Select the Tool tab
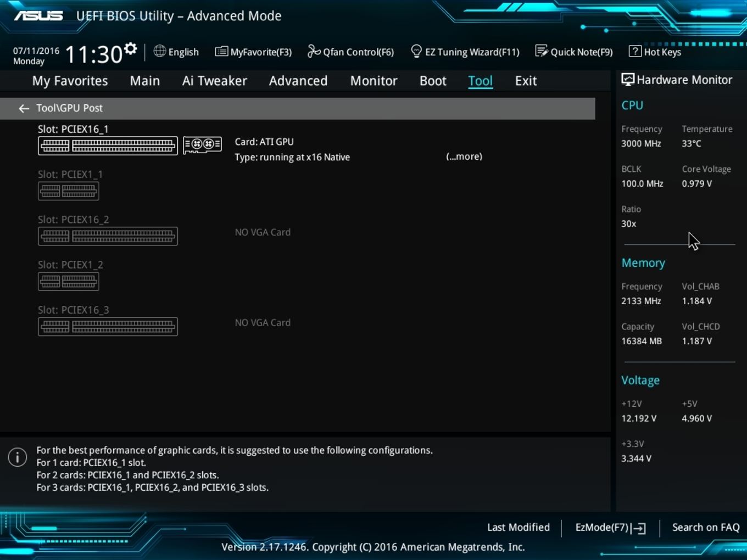The image size is (747, 560). [x=480, y=81]
